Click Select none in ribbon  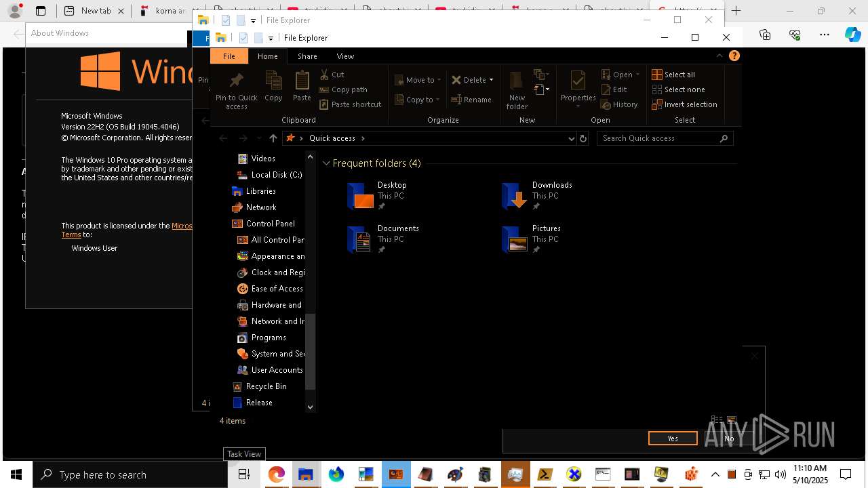[x=679, y=89]
